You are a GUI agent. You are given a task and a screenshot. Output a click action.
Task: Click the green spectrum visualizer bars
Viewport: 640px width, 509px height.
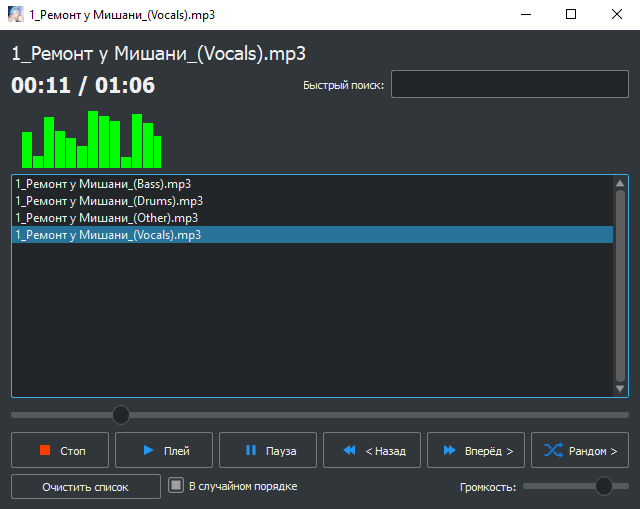[91, 139]
